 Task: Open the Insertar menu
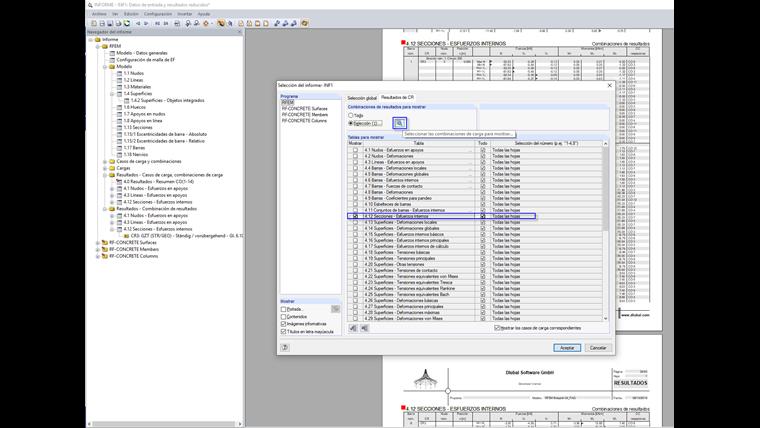pos(185,14)
